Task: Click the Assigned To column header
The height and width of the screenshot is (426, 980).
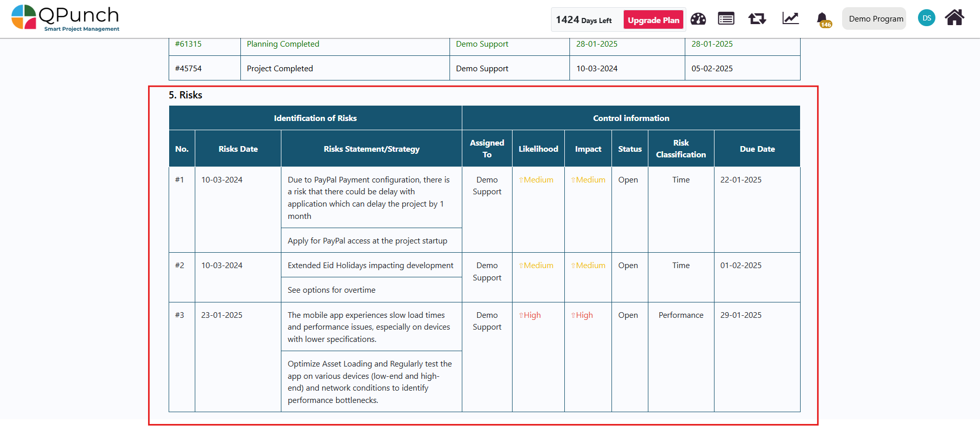Action: (x=487, y=149)
